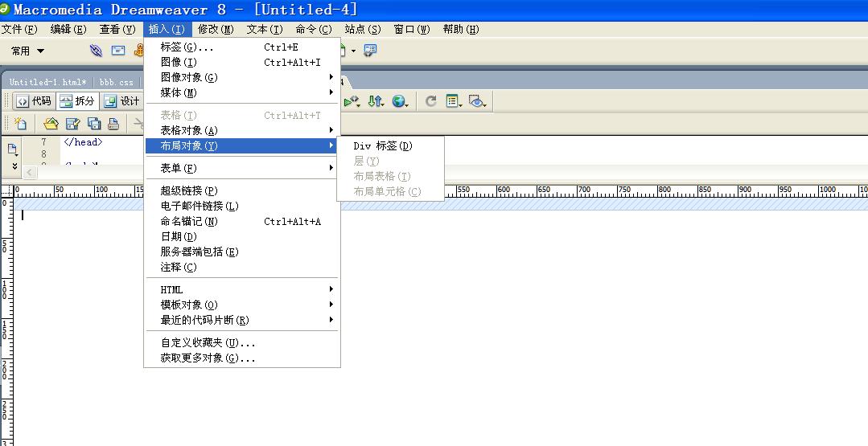Choose 自定义收藏夹 menu entry
The width and height of the screenshot is (868, 446).
(x=242, y=342)
